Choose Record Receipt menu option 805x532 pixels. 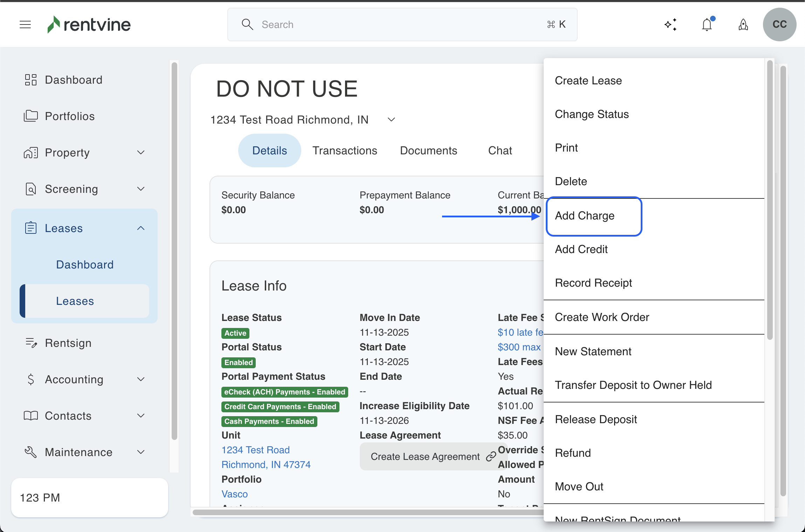(x=593, y=283)
